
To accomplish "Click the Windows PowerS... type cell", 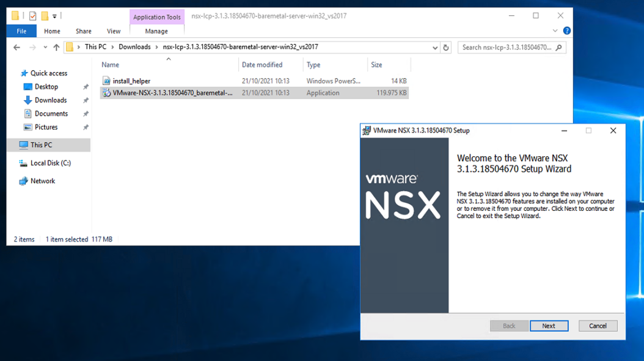I will tap(334, 81).
